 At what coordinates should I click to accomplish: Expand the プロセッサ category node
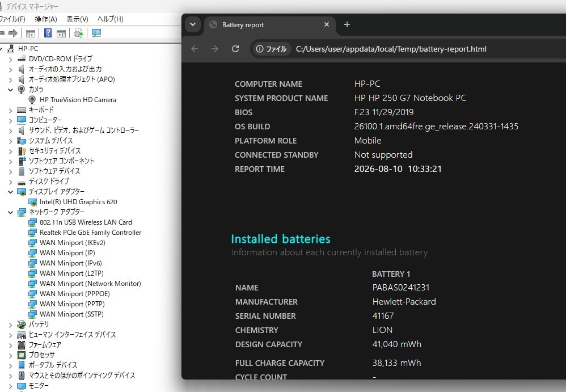(x=10, y=356)
